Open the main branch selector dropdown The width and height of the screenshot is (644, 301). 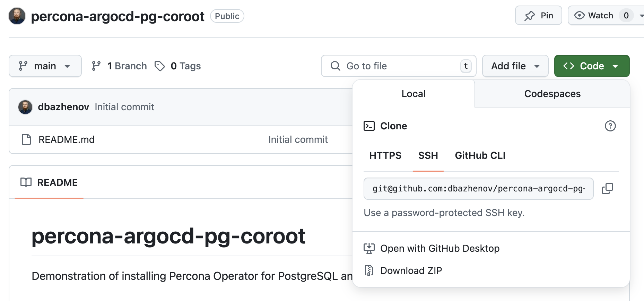[x=45, y=66]
